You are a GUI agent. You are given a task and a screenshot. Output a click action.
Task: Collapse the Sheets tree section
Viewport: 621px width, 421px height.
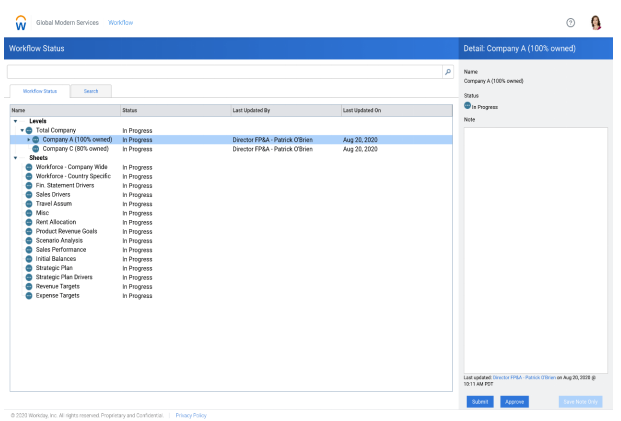click(x=15, y=158)
